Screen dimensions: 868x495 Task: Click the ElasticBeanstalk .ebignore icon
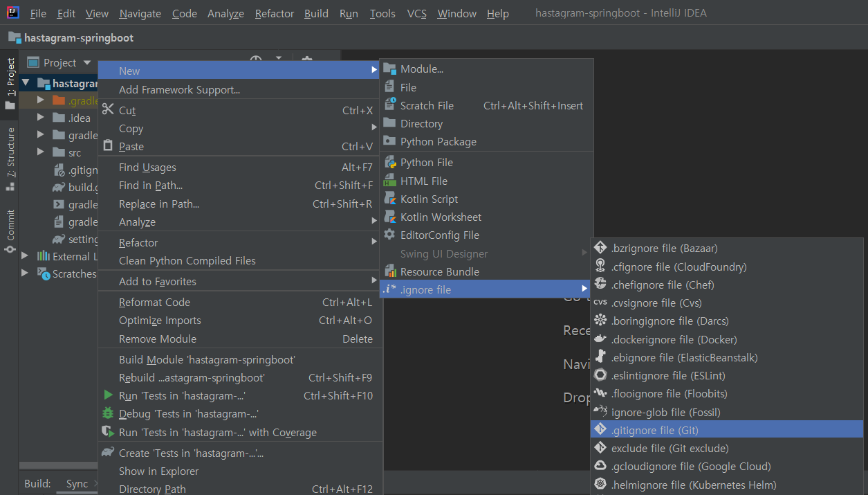point(600,357)
